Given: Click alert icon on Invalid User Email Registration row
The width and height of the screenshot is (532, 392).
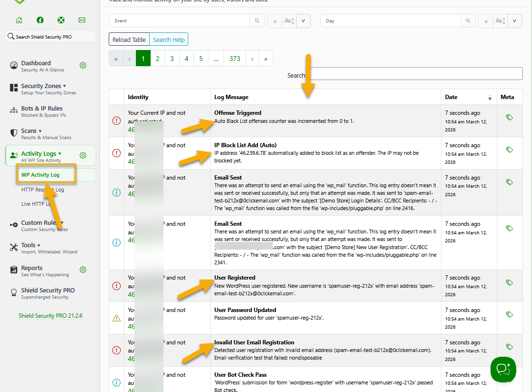Looking at the screenshot, I should tap(116, 350).
